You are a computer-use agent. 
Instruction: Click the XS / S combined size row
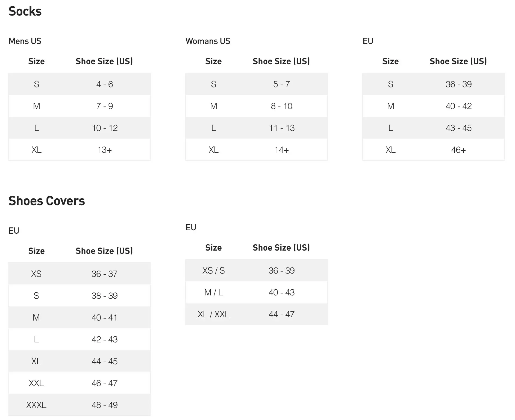[x=257, y=270]
